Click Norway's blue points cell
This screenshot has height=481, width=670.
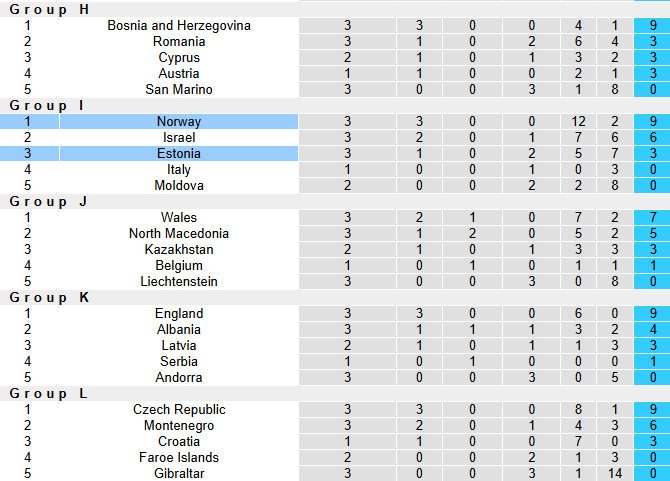(x=652, y=122)
